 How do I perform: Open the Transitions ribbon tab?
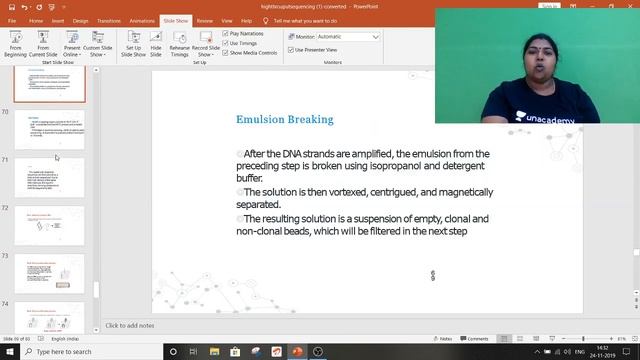109,21
